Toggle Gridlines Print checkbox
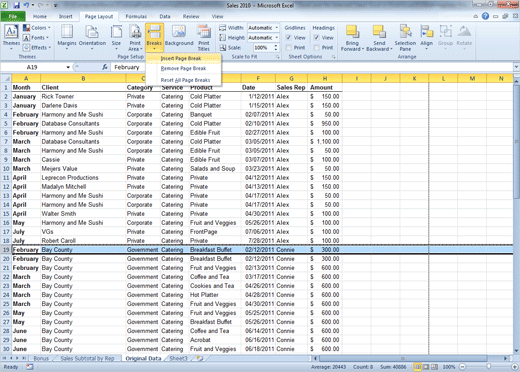 289,48
